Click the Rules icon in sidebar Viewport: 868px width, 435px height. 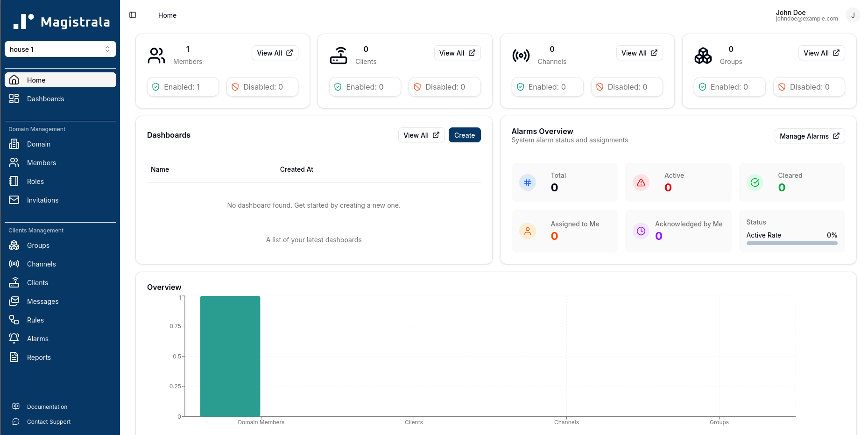14,320
